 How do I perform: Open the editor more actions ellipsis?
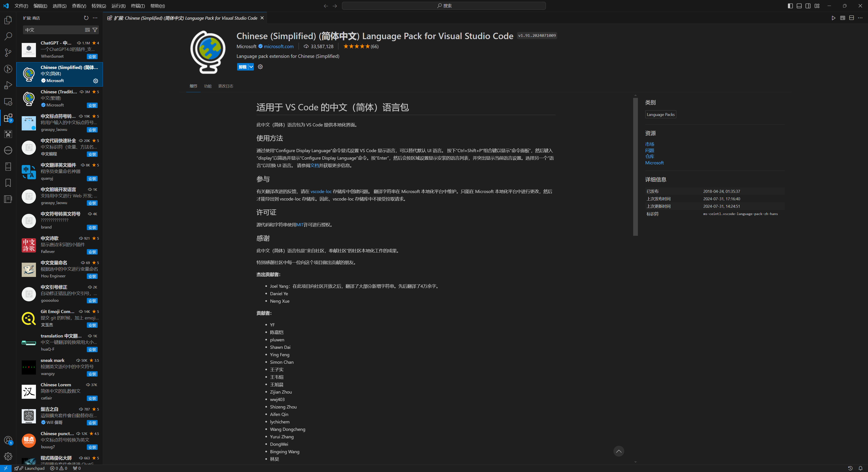click(860, 18)
